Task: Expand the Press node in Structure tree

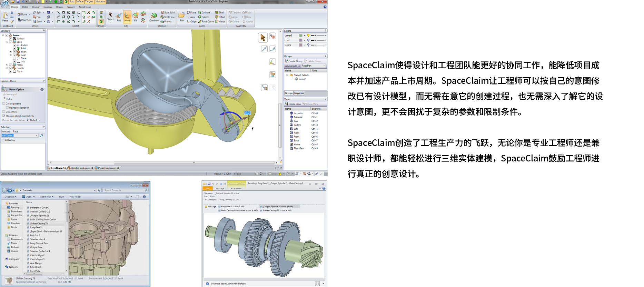Action: click(7, 65)
